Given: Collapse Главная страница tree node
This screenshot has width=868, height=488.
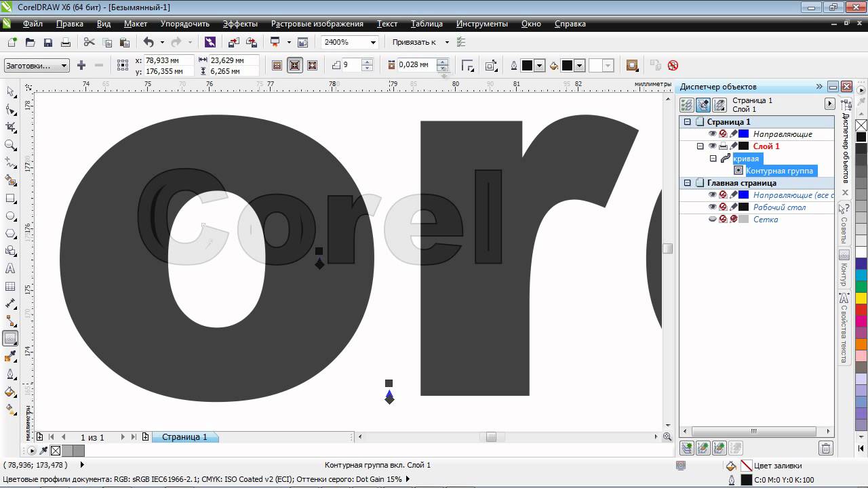Looking at the screenshot, I should 687,183.
